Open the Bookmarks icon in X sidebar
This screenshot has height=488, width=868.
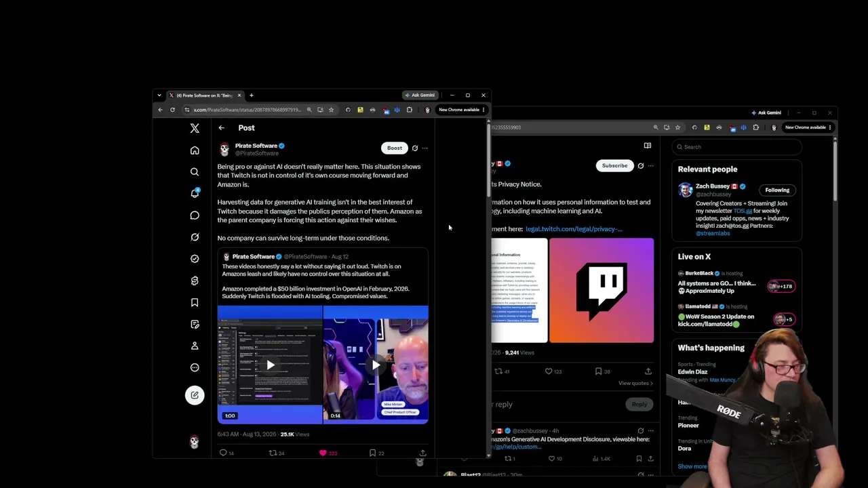pyautogui.click(x=195, y=302)
